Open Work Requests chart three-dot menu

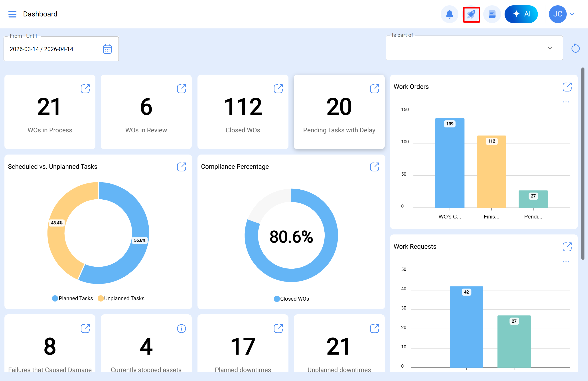click(x=566, y=262)
